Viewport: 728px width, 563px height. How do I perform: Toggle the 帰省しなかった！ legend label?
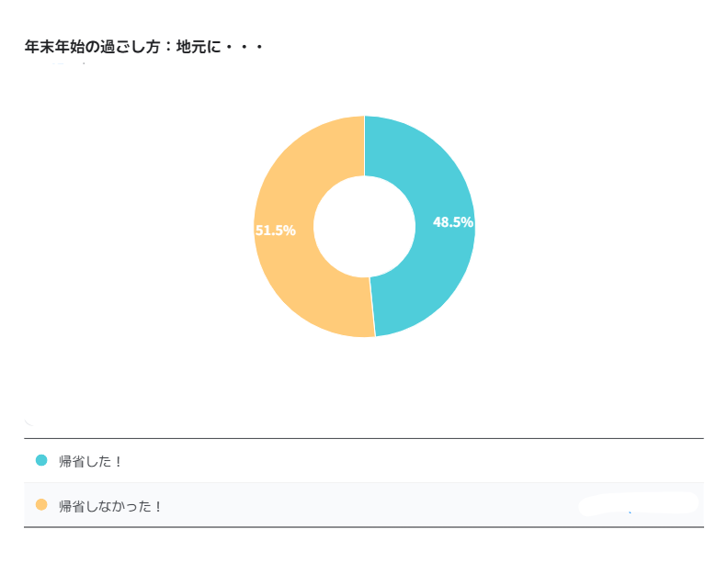(110, 505)
